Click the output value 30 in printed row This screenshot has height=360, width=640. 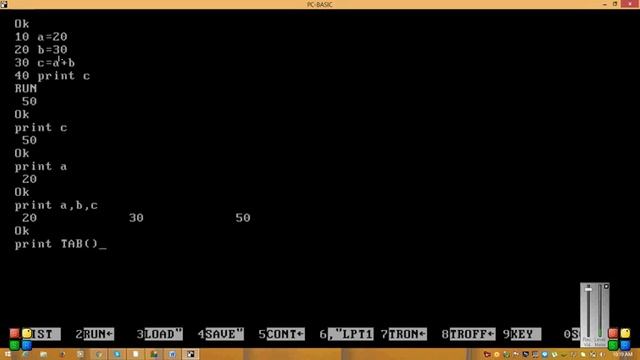136,218
